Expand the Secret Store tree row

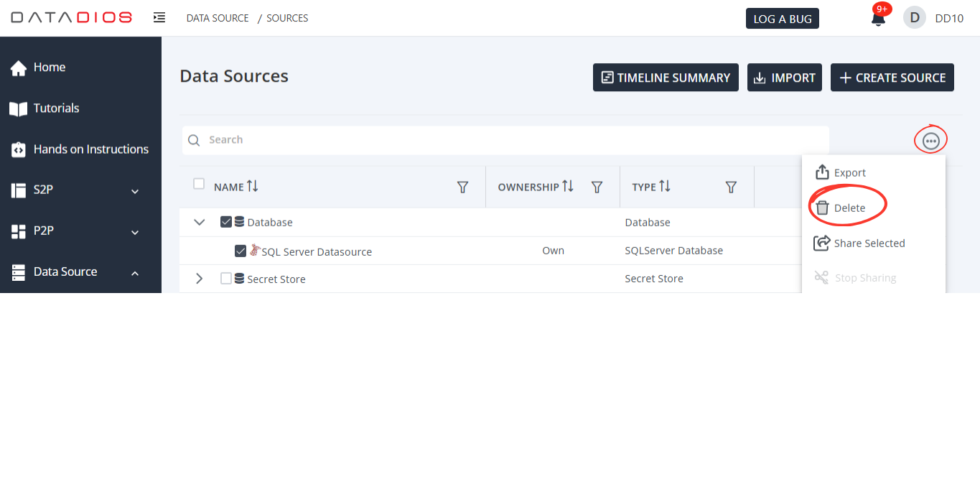coord(200,279)
